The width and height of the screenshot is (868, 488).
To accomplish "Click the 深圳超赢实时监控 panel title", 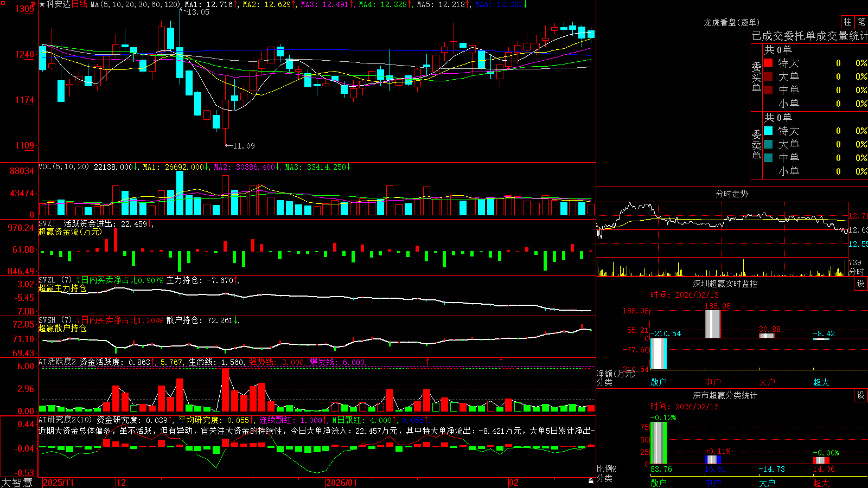I will tap(725, 284).
